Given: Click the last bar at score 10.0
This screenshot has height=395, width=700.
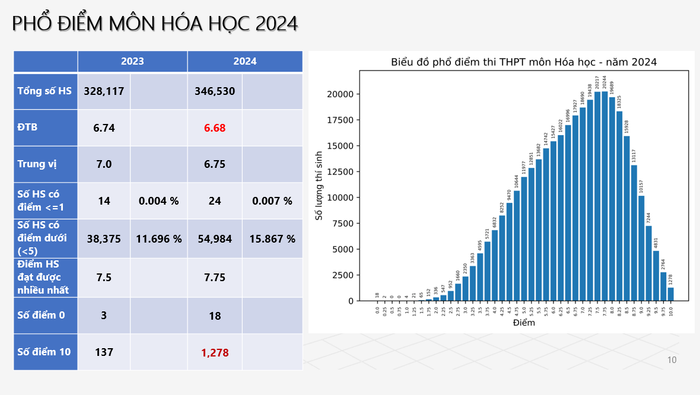Looking at the screenshot, I should pyautogui.click(x=671, y=294).
